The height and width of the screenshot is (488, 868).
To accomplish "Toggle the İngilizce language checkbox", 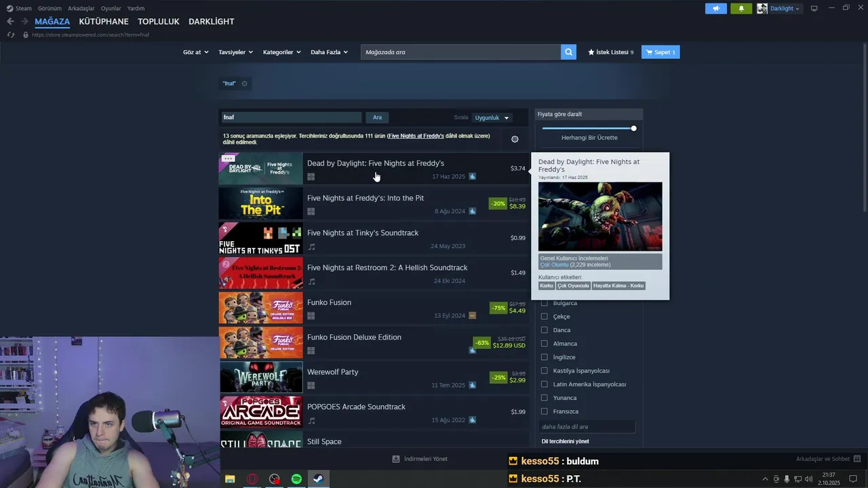I will 544,357.
